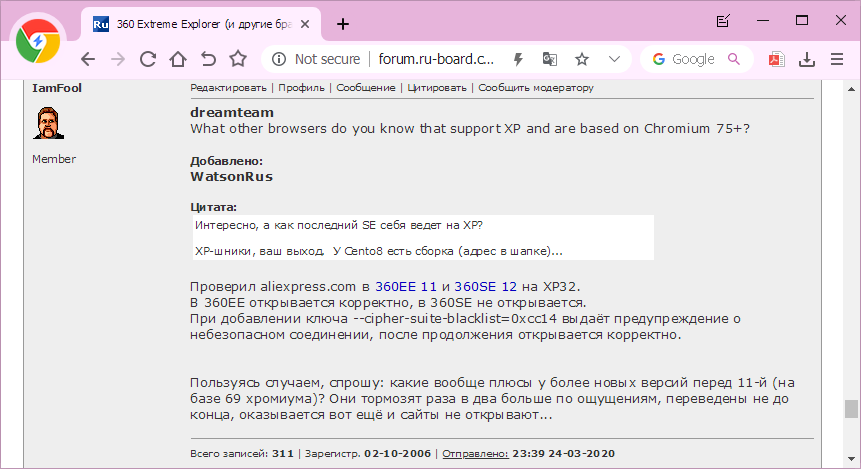Image resolution: width=861 pixels, height=469 pixels.
Task: Go back to the previous page
Action: point(88,59)
